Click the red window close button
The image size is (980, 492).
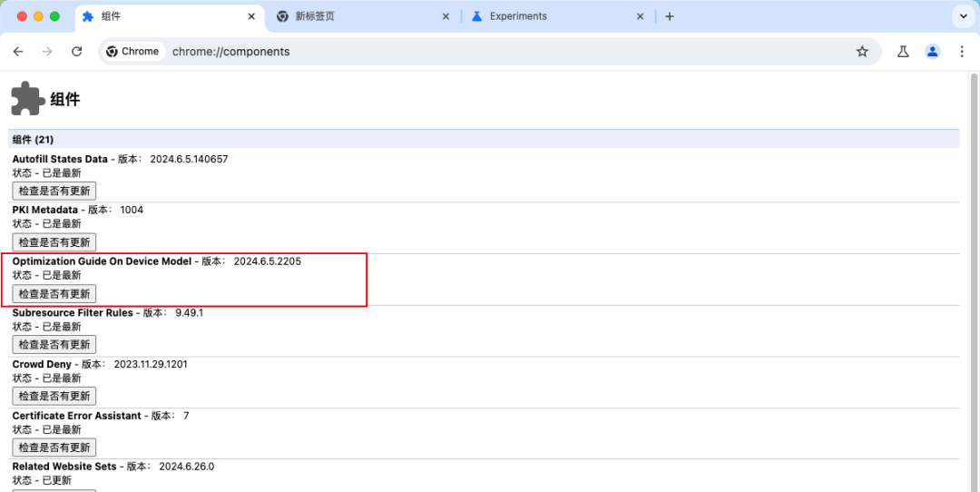pos(22,16)
